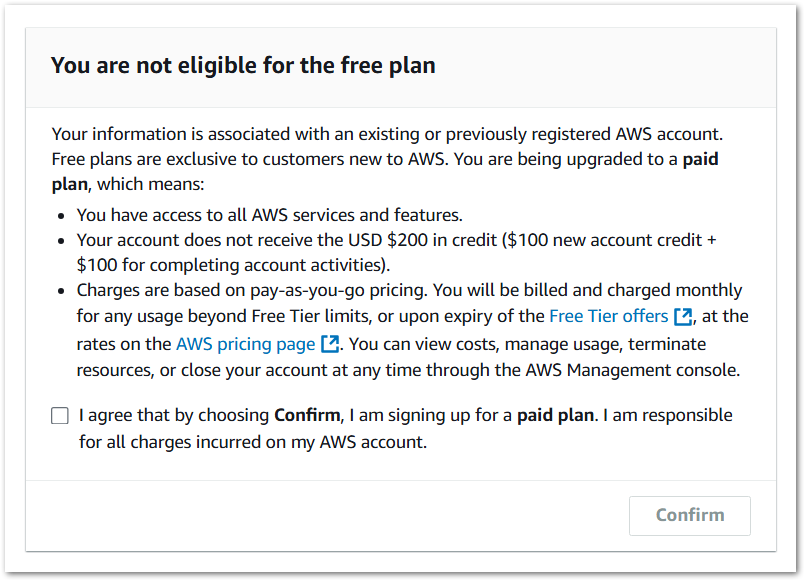Screen dimensions: 805x581
Task: Click the 'You are not eligible' heading
Action: coord(243,65)
